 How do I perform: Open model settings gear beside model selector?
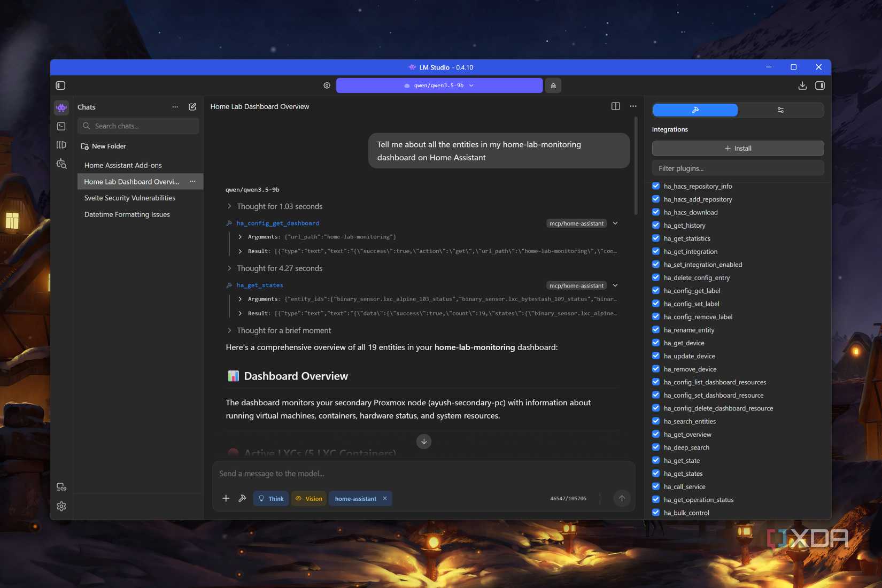[327, 86]
